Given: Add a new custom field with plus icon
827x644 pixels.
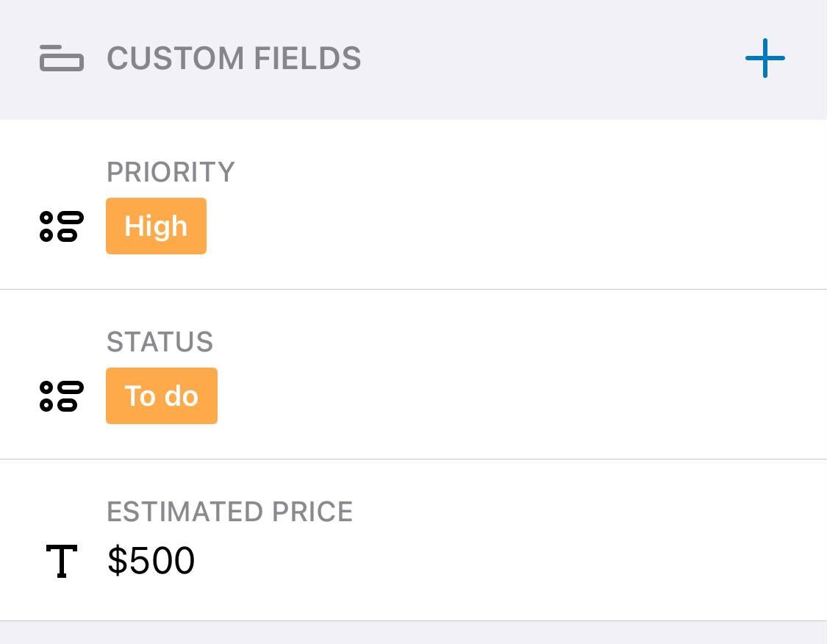Looking at the screenshot, I should 765,58.
